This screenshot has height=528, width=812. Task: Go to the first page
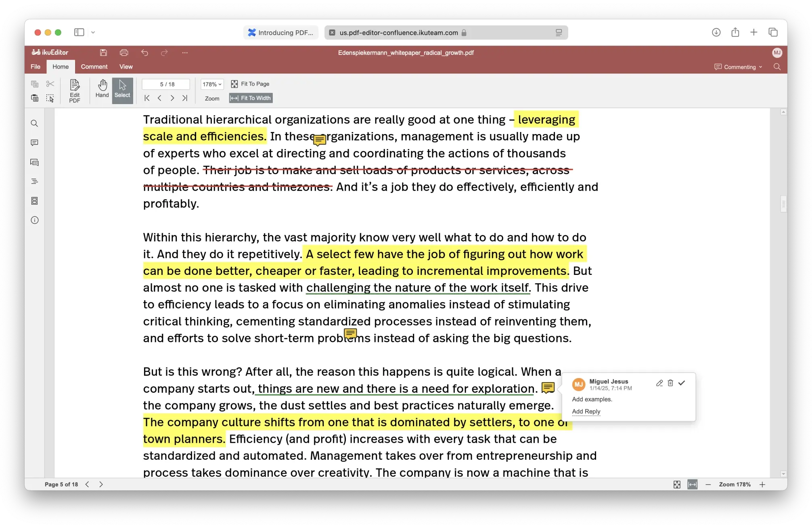[147, 98]
